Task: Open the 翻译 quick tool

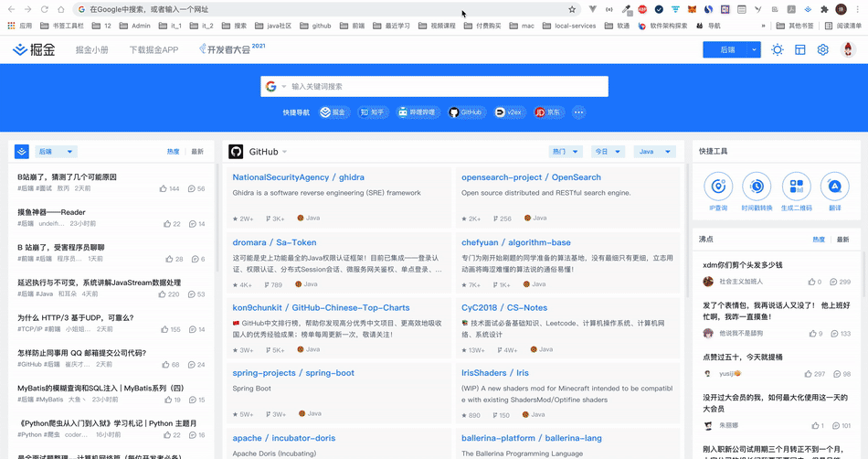Action: (x=835, y=192)
